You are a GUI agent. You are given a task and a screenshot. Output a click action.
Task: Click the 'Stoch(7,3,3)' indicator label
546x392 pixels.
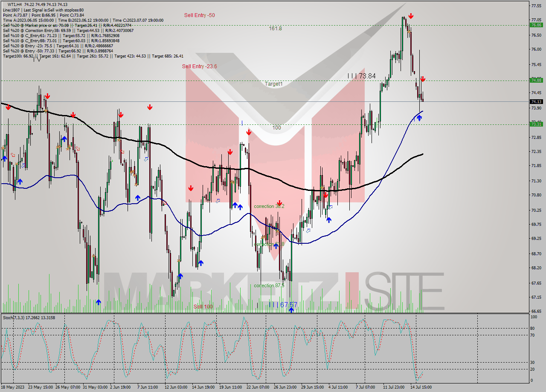(x=13, y=317)
